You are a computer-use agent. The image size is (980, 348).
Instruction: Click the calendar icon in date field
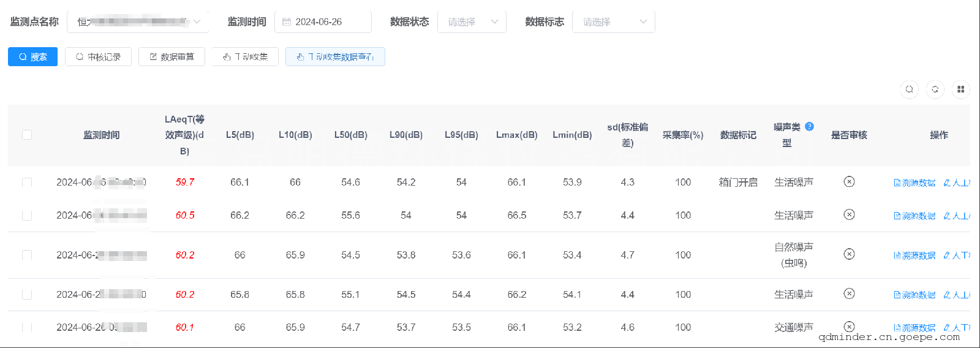pos(287,22)
